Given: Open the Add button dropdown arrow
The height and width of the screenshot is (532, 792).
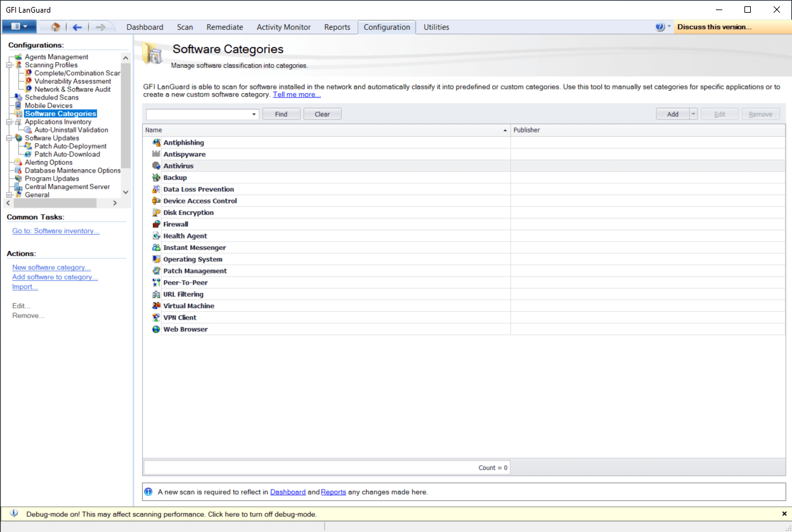Looking at the screenshot, I should click(693, 114).
